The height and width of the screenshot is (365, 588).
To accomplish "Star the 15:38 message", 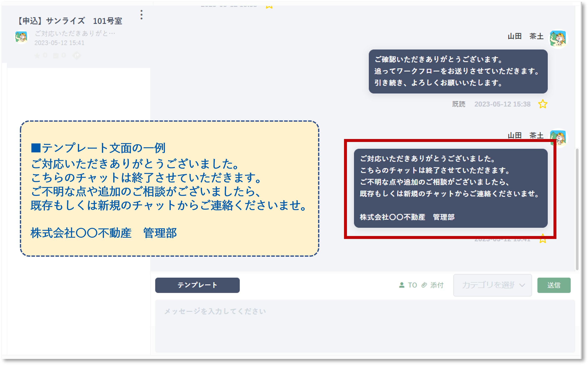I will pos(543,104).
